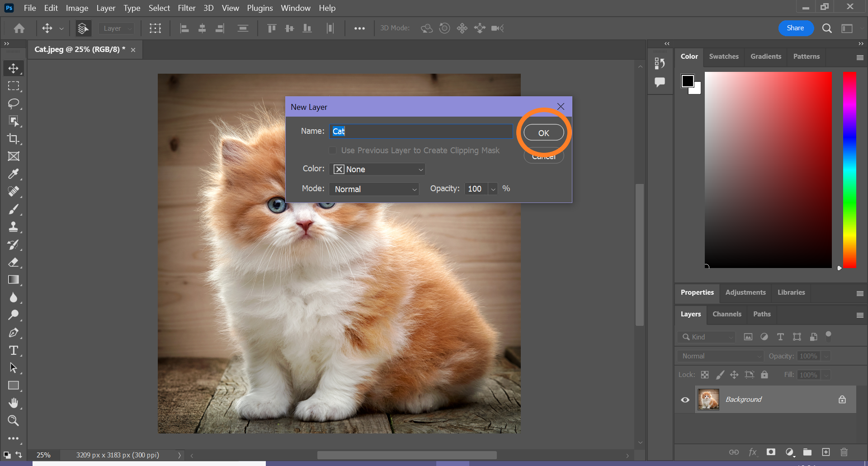868x466 pixels.
Task: Select the Brush tool
Action: coord(13,209)
